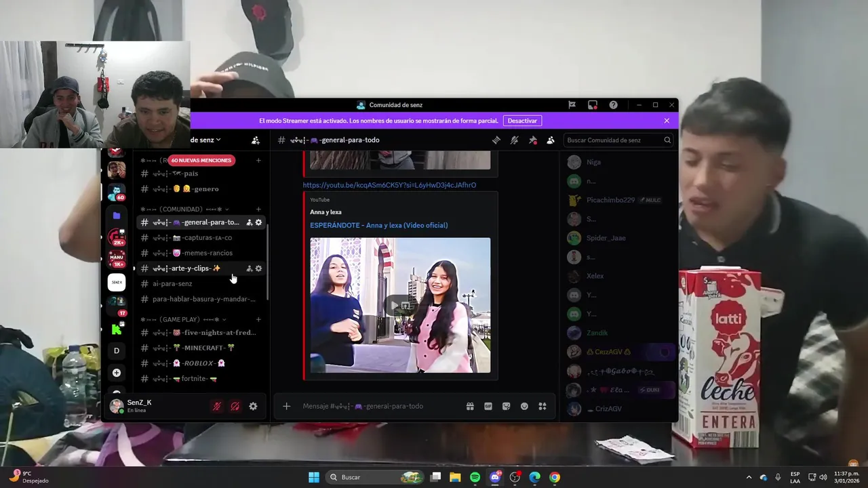
Task: Open the genero channel
Action: click(201, 189)
